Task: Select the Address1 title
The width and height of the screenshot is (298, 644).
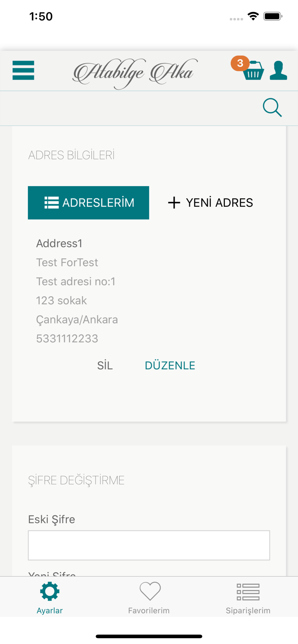Action: click(59, 243)
